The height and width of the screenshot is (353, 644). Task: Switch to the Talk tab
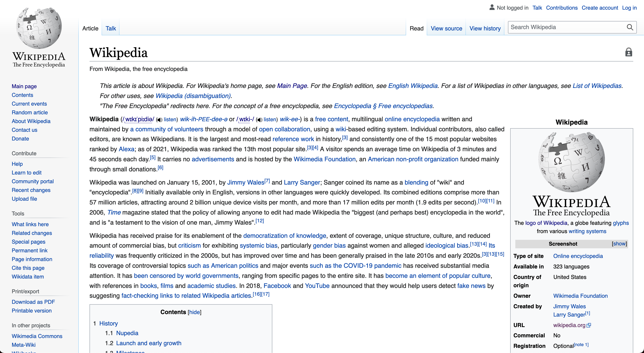pyautogui.click(x=111, y=28)
